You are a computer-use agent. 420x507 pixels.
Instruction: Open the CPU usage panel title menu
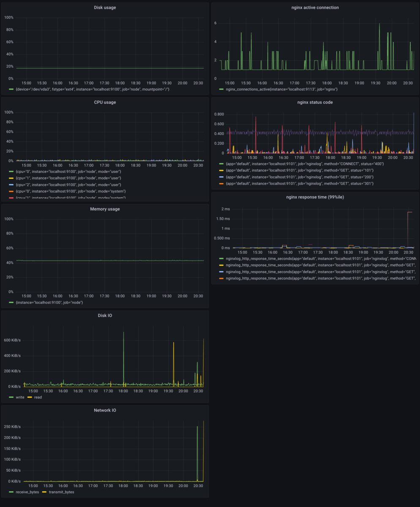(105, 102)
